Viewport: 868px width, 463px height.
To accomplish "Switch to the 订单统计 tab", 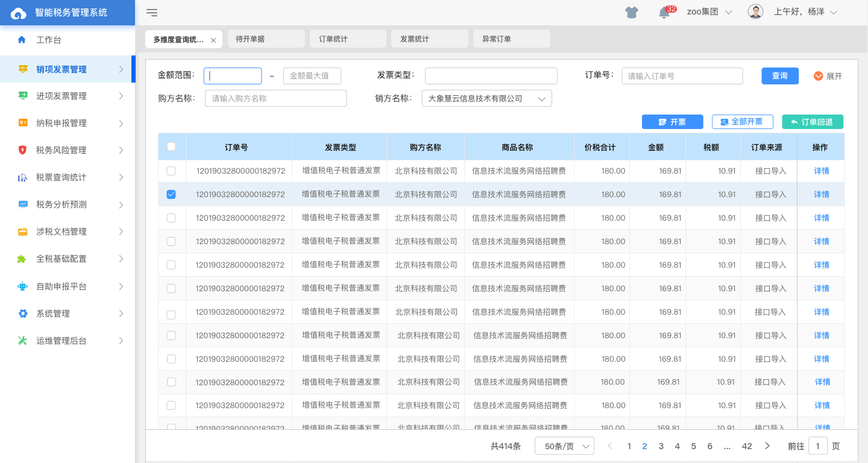I will pos(347,38).
